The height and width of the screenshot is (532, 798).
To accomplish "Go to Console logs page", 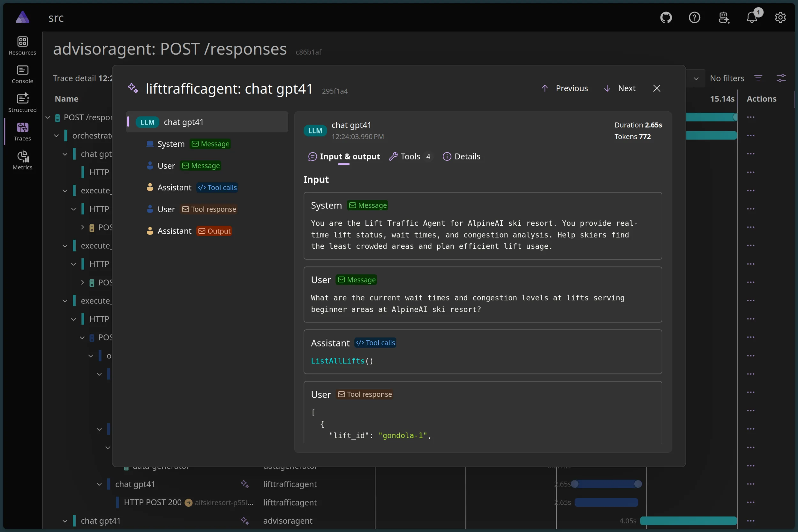I will (22, 74).
